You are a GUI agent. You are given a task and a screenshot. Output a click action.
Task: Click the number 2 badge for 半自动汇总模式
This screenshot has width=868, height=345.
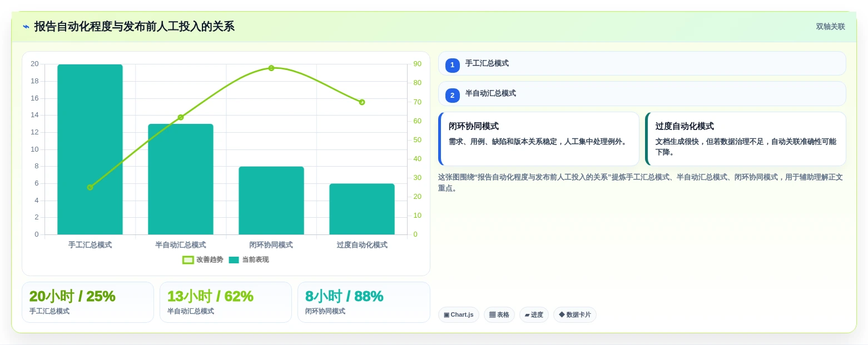pos(452,96)
